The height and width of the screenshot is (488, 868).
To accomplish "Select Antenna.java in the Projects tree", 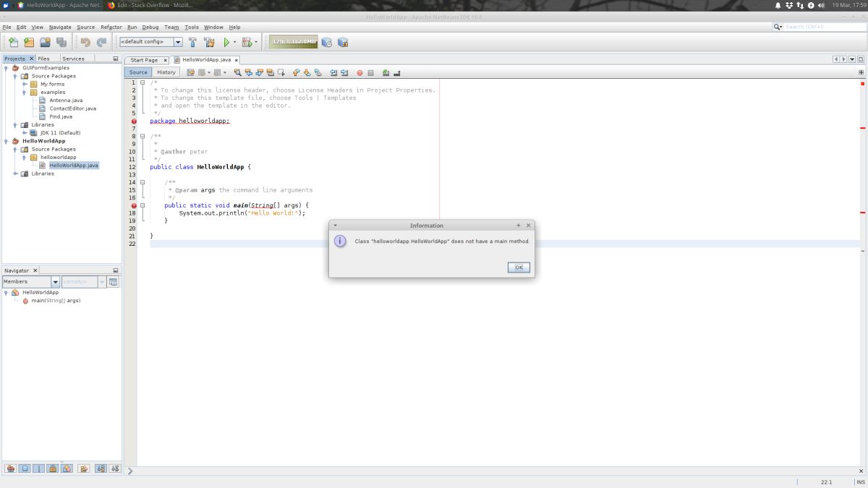I will click(66, 100).
